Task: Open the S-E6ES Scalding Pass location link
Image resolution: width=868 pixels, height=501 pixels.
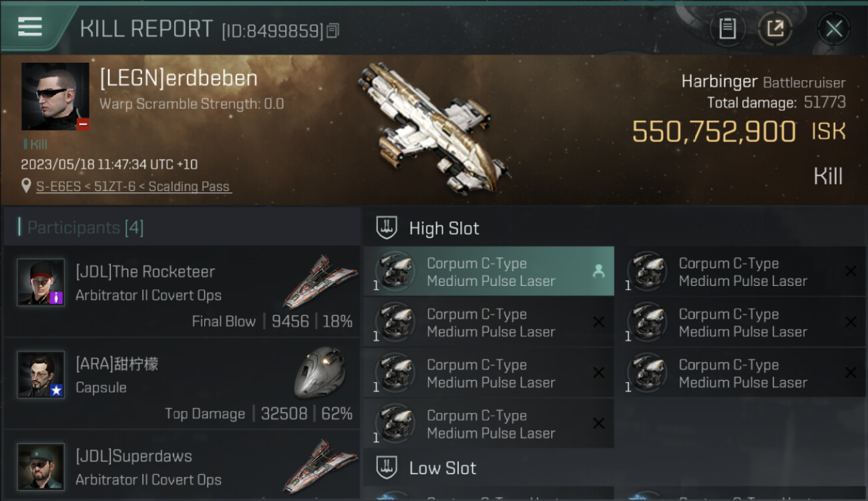Action: click(x=134, y=187)
